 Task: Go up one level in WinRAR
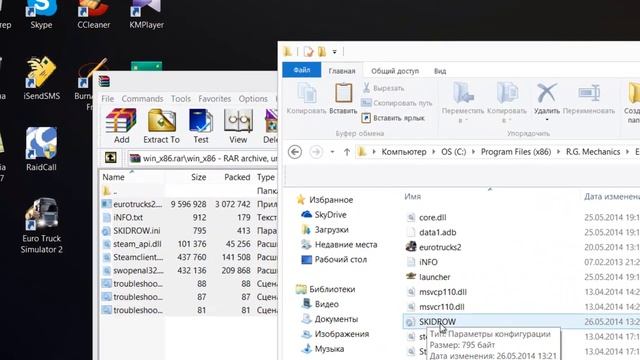[x=111, y=158]
